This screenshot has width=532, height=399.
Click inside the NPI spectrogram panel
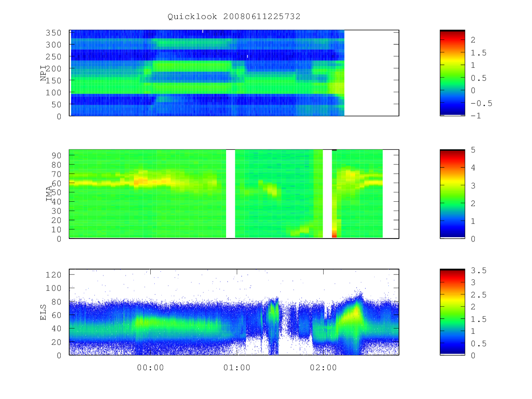tap(234, 73)
